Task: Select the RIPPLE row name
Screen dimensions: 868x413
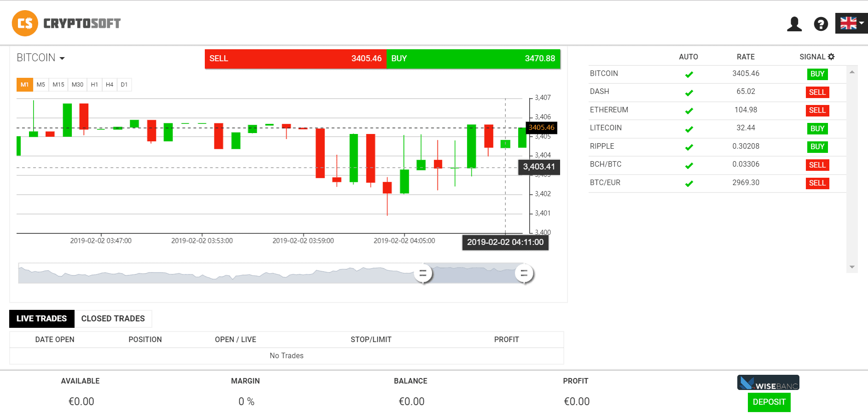Action: (x=602, y=146)
